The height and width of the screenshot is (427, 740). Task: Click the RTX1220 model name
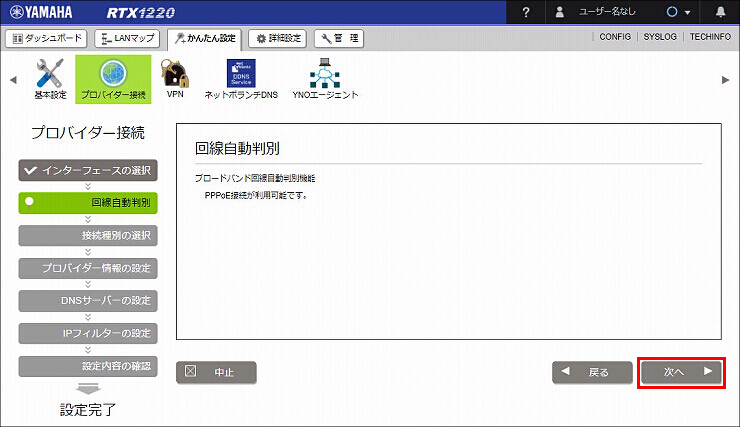[x=141, y=13]
